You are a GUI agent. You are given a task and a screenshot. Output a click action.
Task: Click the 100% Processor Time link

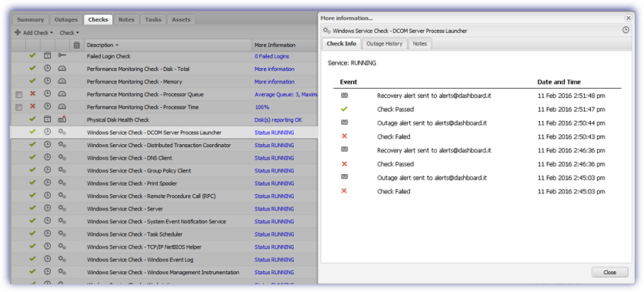coord(262,107)
